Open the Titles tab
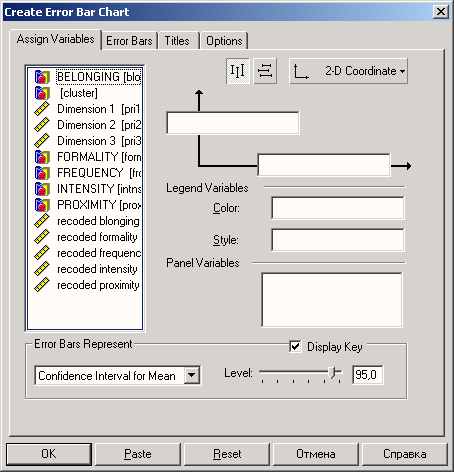454x472 pixels. [177, 41]
